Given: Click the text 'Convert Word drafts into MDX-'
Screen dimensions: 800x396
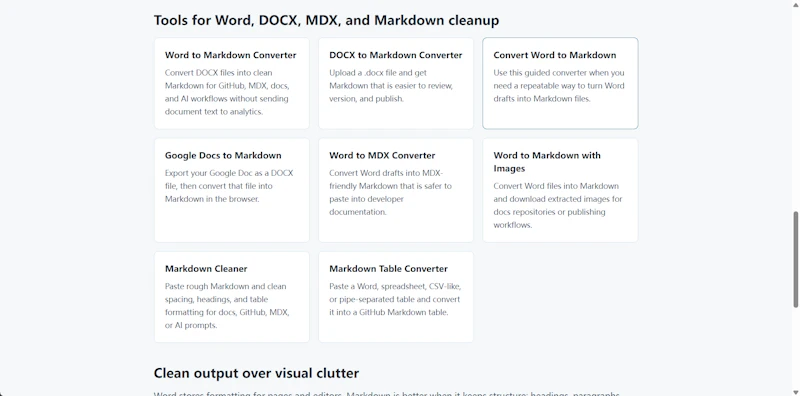Looking at the screenshot, I should coord(386,173).
